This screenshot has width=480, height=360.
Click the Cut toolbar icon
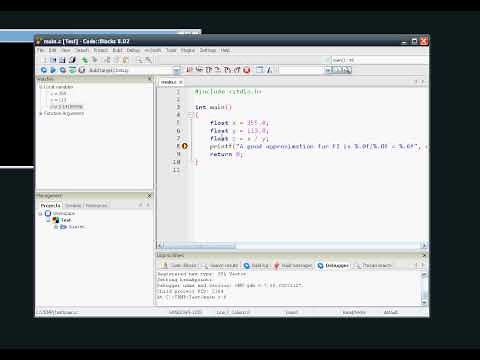pos(107,60)
